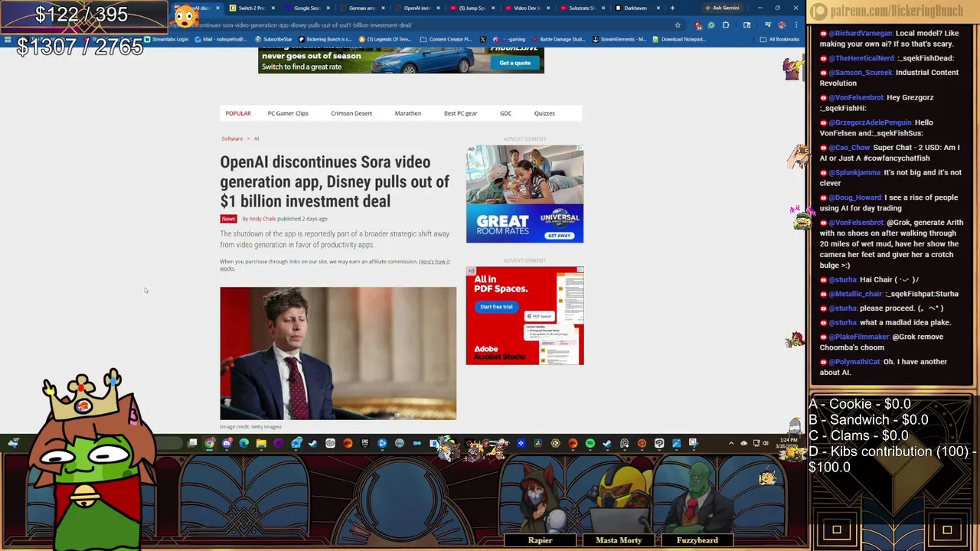
Task: Open the Content Creator bookmark folder
Action: point(446,39)
